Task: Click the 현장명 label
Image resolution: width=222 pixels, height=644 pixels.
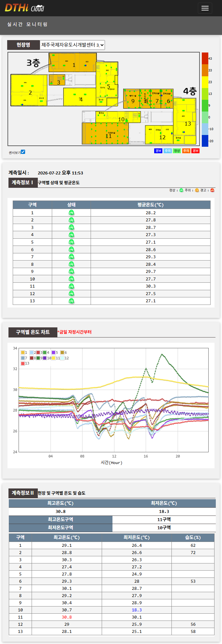Action: [23, 45]
